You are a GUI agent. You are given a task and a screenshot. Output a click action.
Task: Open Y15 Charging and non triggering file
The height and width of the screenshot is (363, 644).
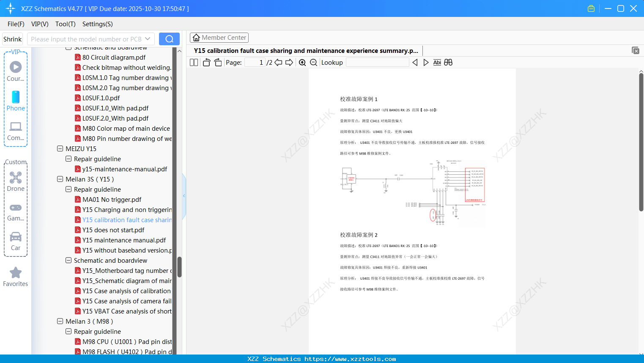(x=127, y=209)
